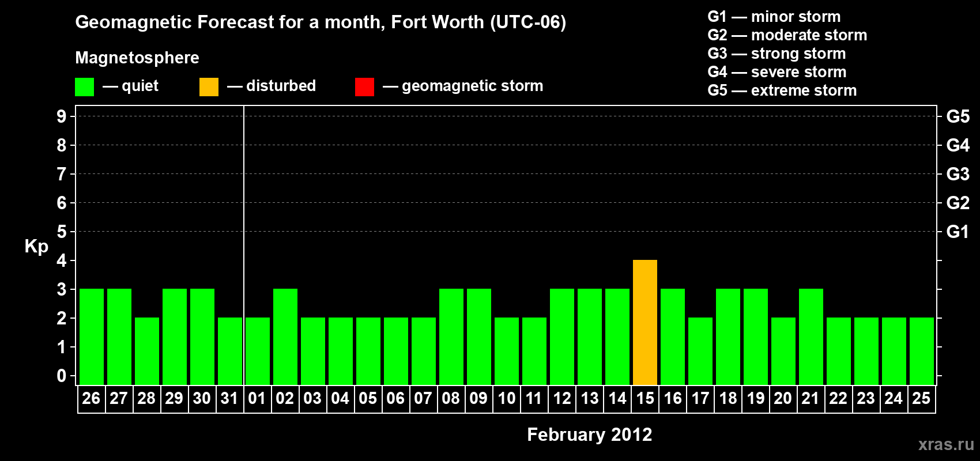Viewport: 980px width, 461px height.
Task: Click date label '25' on the axis
Action: pyautogui.click(x=921, y=398)
